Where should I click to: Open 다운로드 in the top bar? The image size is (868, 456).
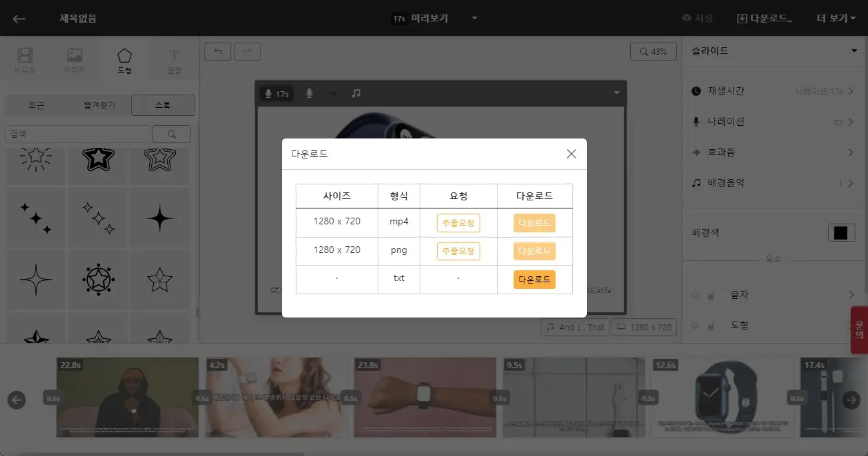(x=765, y=19)
